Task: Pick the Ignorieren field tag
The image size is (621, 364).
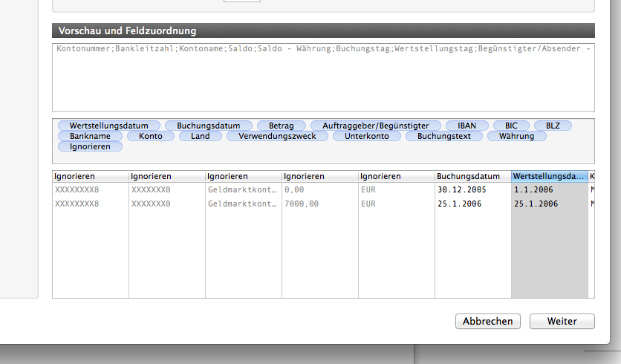Action: tap(90, 146)
